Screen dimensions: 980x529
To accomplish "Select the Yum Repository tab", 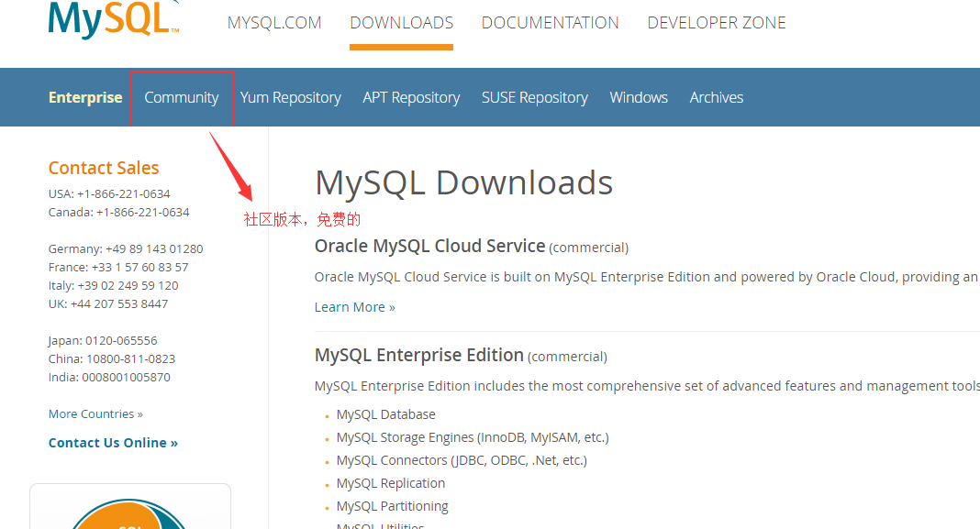I will point(291,97).
